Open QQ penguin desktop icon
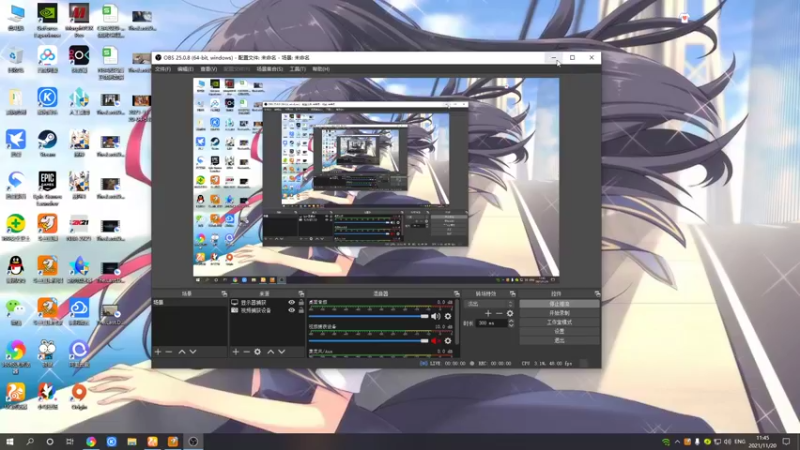 coord(16,269)
